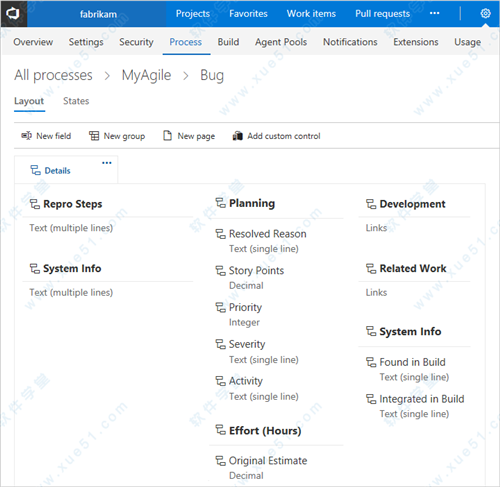This screenshot has width=500, height=487.
Task: Click the icon next to Original Estimate
Action: (x=220, y=461)
